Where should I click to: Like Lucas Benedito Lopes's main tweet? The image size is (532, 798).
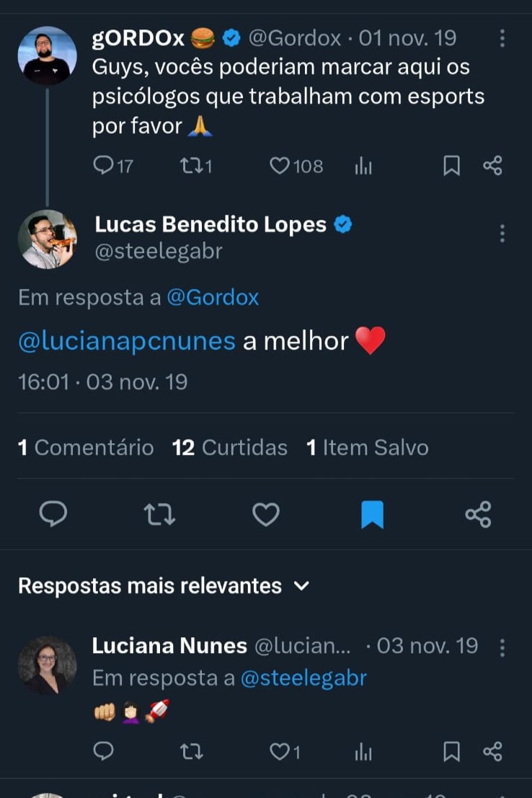[x=266, y=514]
